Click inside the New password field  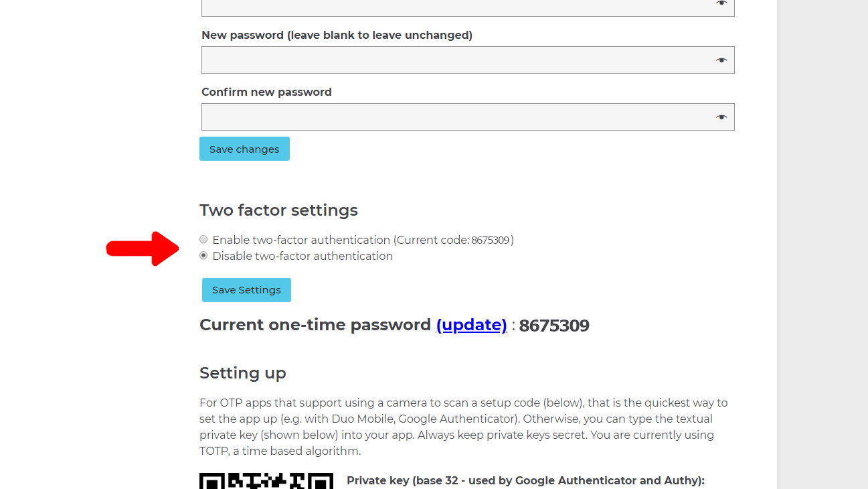coord(435,60)
